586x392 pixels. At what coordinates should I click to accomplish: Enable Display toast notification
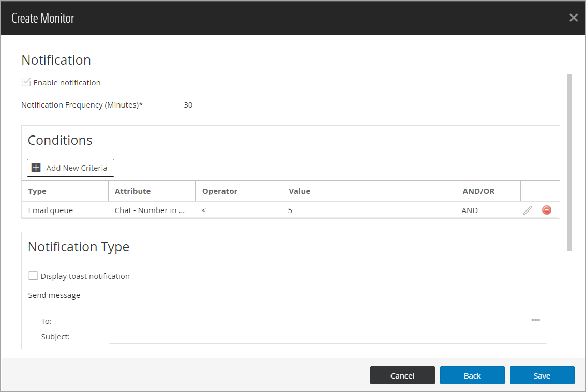coord(33,275)
